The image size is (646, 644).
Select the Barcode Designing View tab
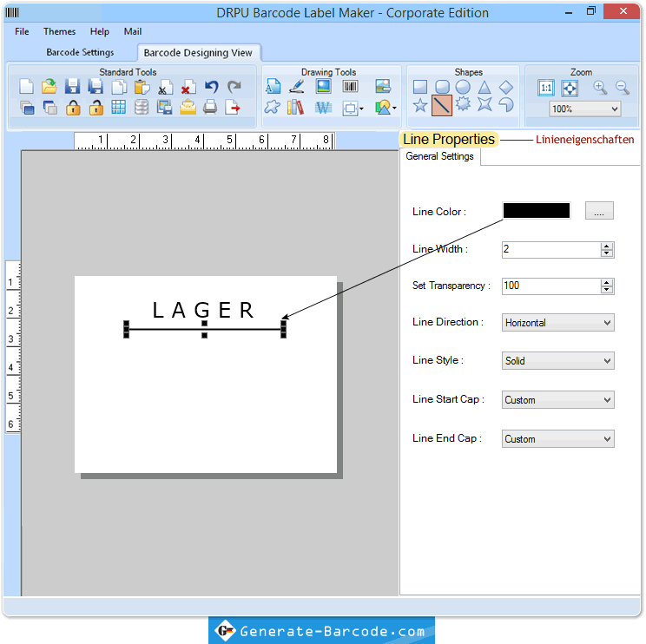click(x=198, y=53)
